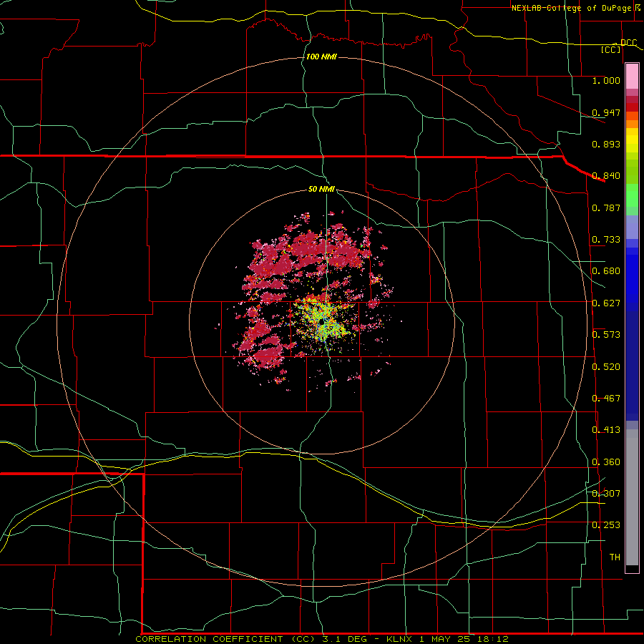Click the 100 NMI range ring label
644x644 pixels.
321,57
